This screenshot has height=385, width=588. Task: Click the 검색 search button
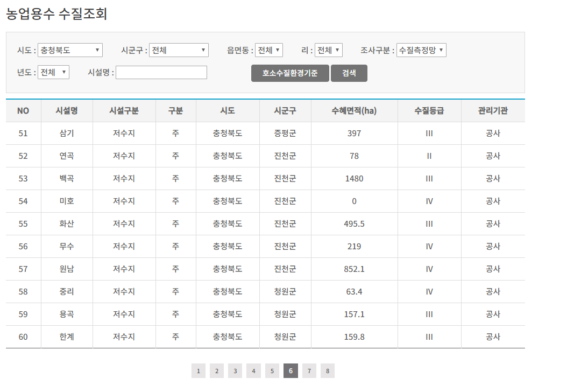pos(349,73)
